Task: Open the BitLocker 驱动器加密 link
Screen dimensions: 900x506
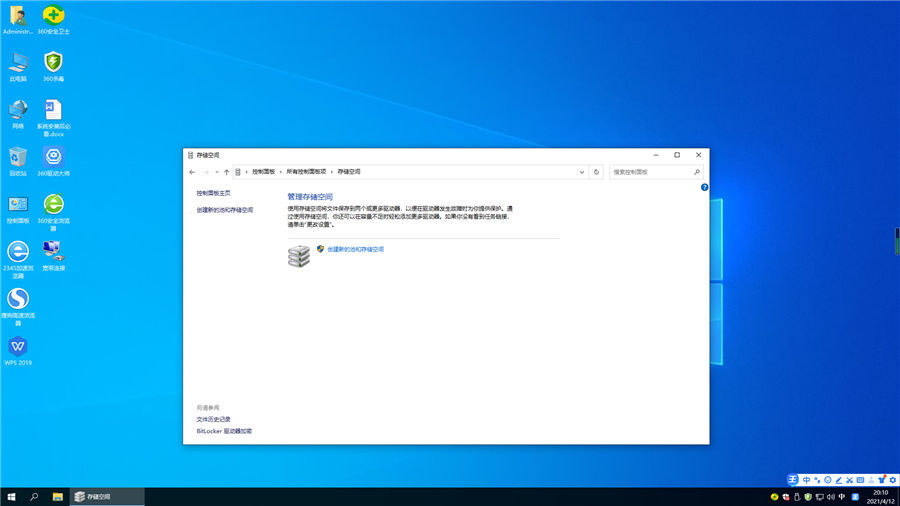Action: (224, 431)
